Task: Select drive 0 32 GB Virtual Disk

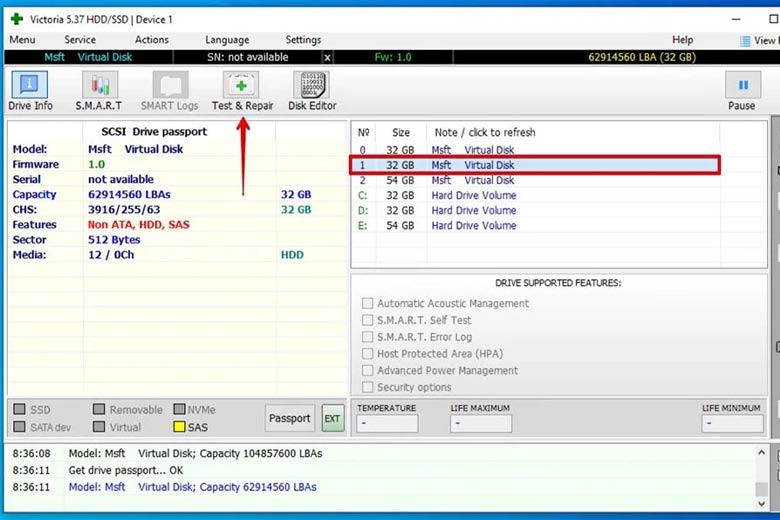Action: click(x=535, y=150)
